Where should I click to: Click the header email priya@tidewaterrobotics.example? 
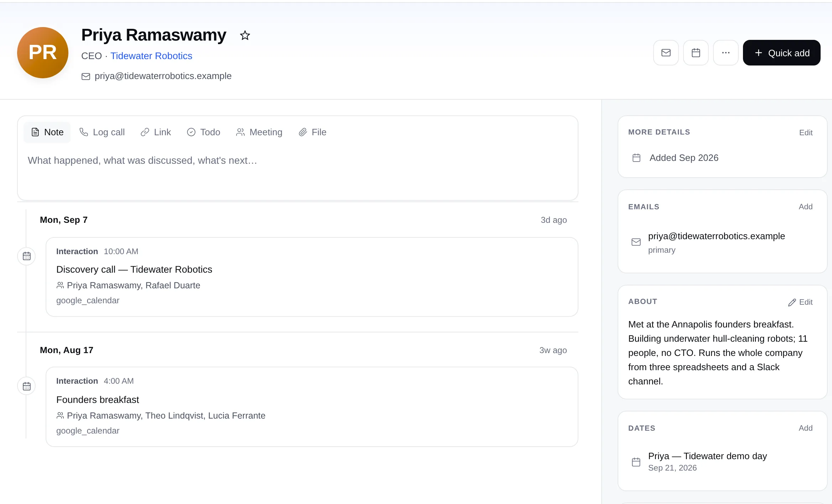coord(163,76)
